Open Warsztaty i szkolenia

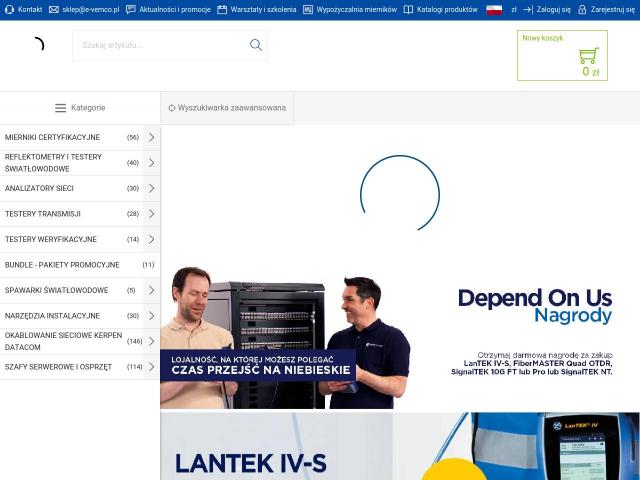coord(263,9)
